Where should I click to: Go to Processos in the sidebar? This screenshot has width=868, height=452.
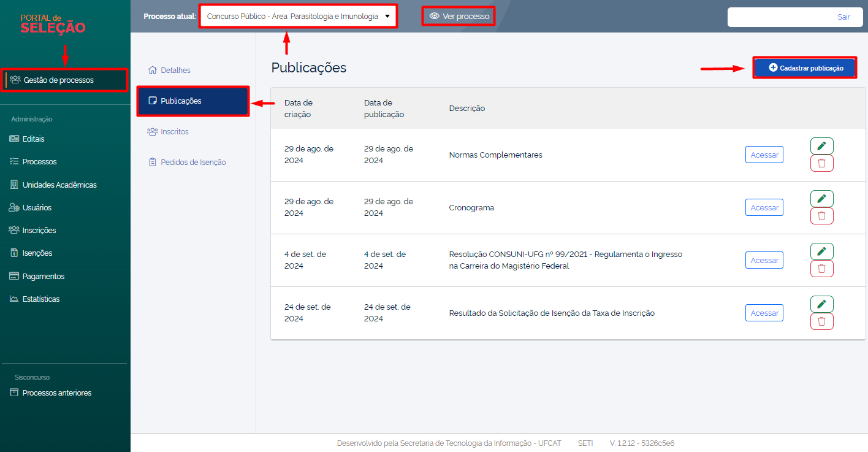(x=33, y=162)
